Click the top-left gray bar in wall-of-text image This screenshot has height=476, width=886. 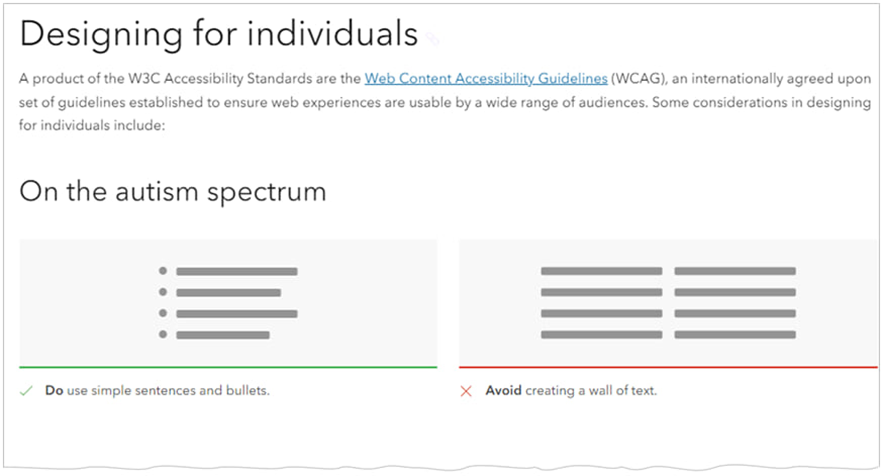(601, 271)
